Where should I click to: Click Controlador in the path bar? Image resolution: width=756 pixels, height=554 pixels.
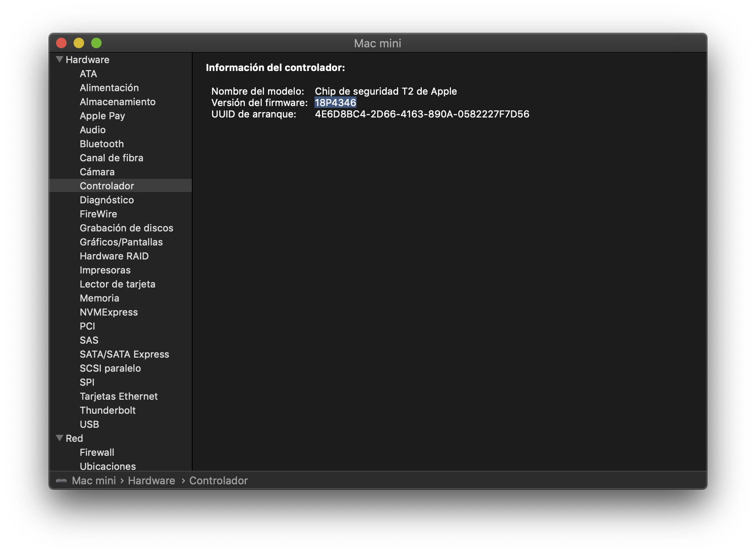pyautogui.click(x=219, y=481)
